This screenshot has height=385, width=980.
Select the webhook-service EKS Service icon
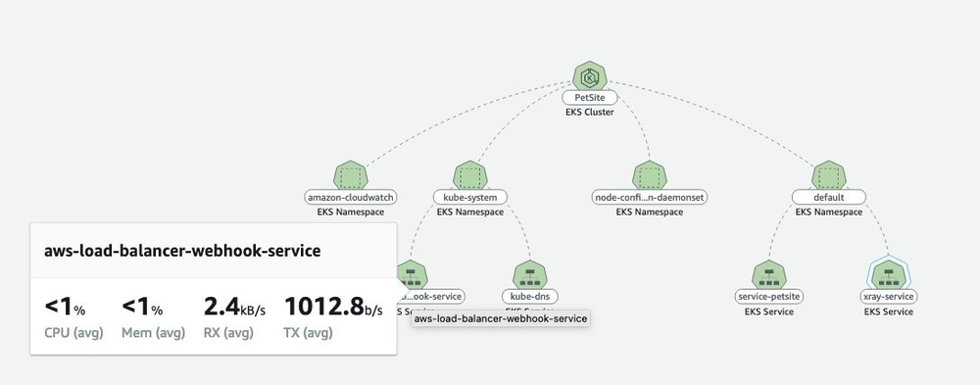412,275
